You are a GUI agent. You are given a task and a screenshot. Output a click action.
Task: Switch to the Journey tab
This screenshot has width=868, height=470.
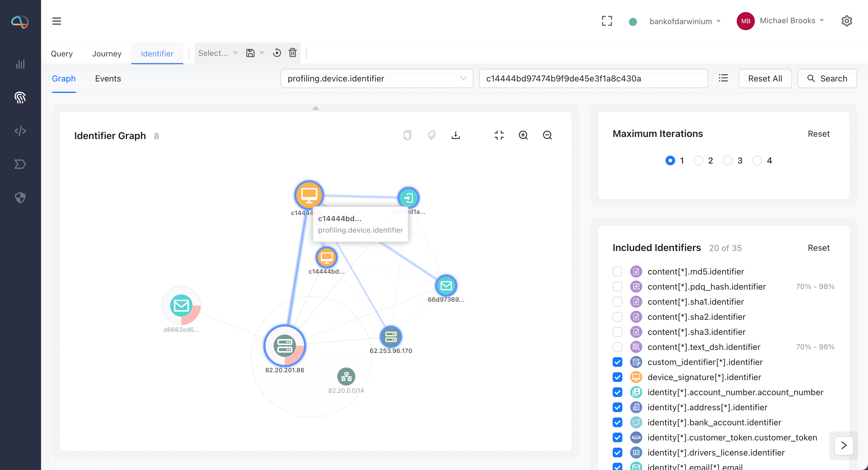(x=107, y=54)
